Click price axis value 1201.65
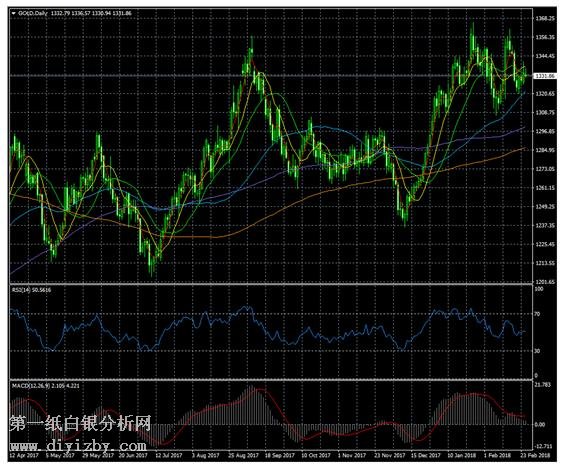 click(x=545, y=282)
